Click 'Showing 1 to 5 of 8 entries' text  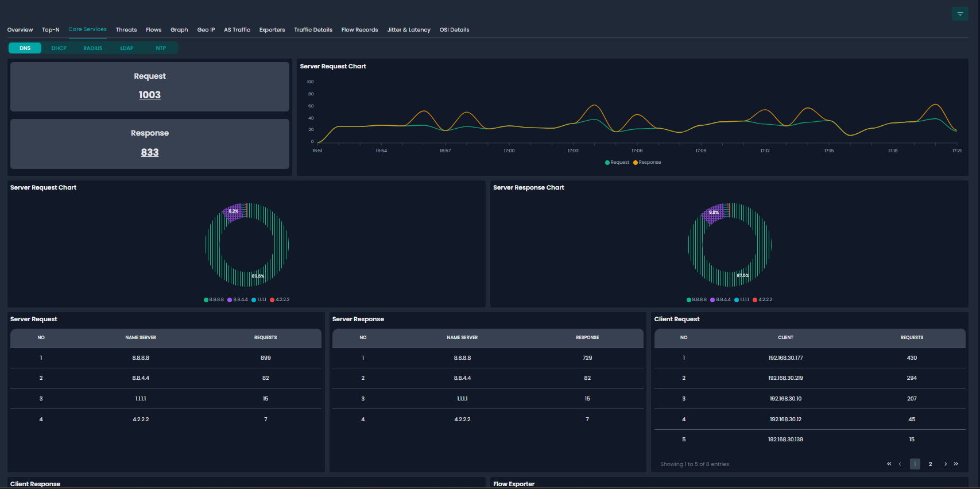click(x=695, y=464)
